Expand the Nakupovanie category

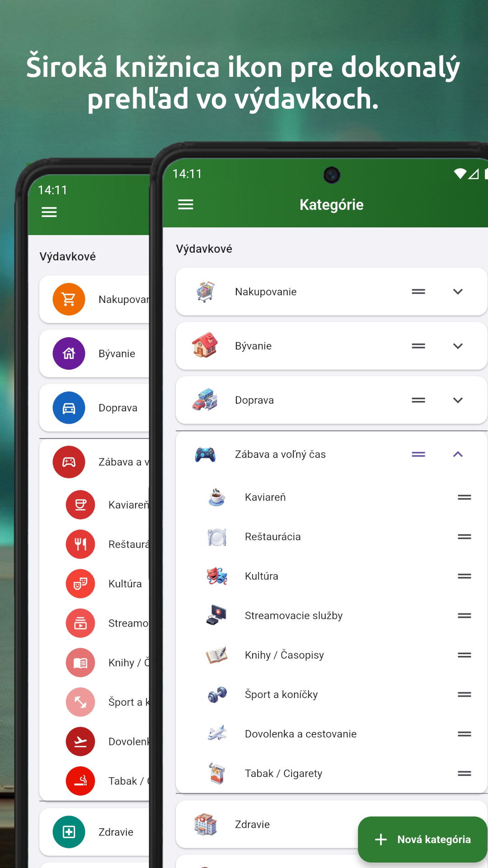[x=458, y=292]
